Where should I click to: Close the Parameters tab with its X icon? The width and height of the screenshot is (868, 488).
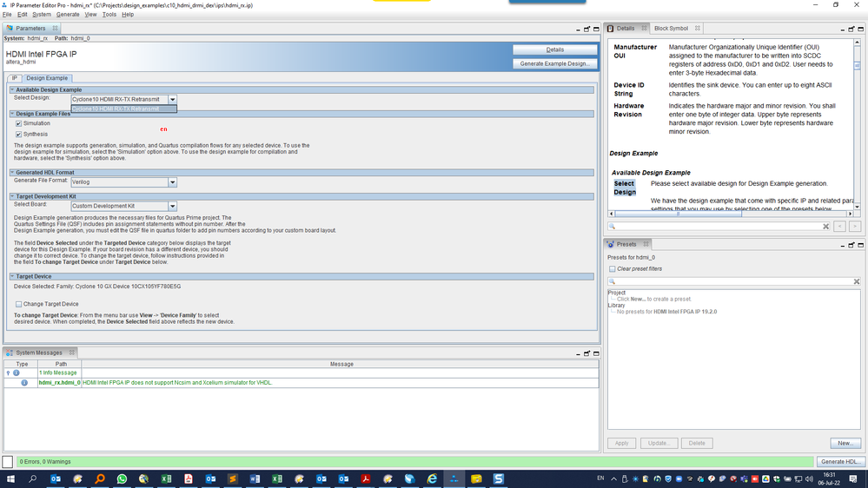(55, 28)
